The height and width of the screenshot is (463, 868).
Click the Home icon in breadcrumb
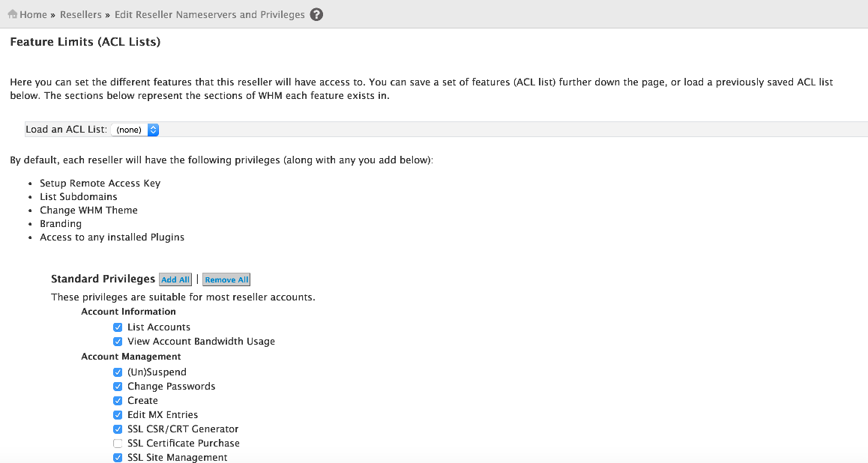coord(12,14)
